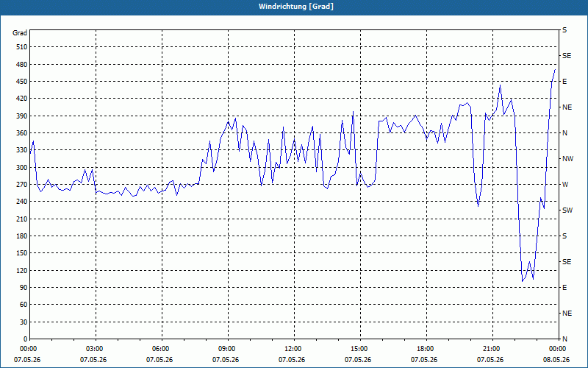Select the 15:00 time label
This screenshot has height=368, width=588.
[x=359, y=349]
